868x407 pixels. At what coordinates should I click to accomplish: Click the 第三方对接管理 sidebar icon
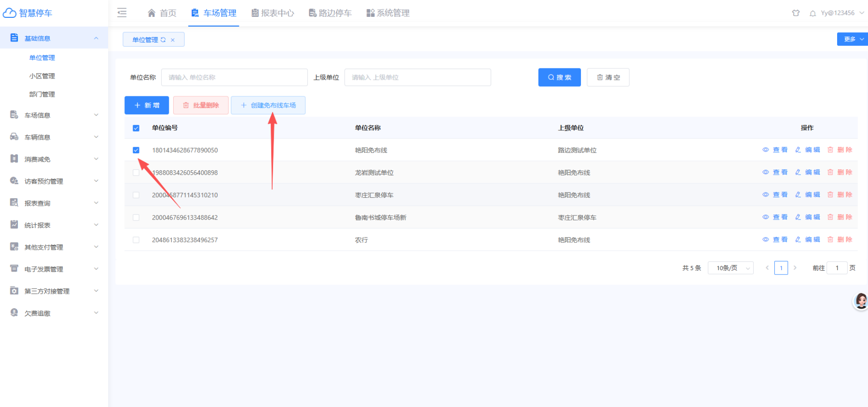pyautogui.click(x=14, y=291)
